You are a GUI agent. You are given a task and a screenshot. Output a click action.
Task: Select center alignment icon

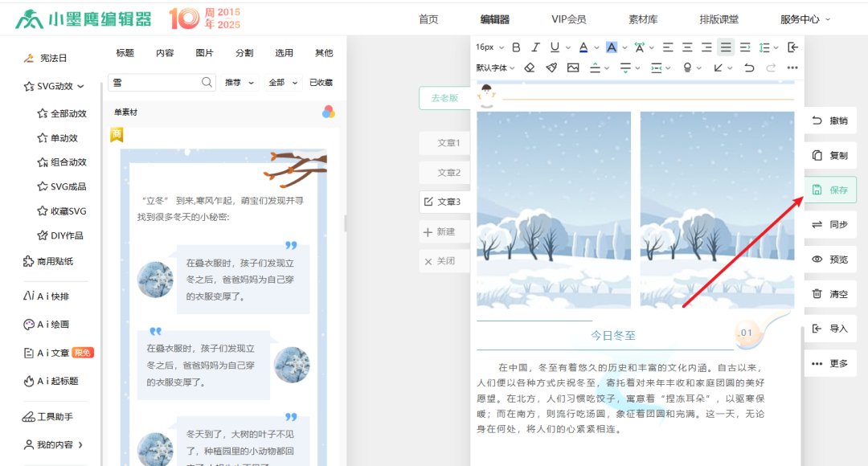click(x=686, y=47)
